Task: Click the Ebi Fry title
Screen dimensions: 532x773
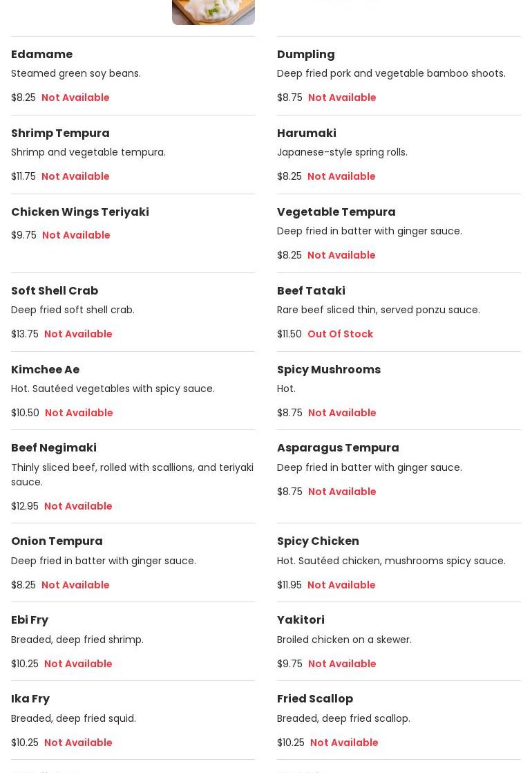Action: (x=30, y=620)
